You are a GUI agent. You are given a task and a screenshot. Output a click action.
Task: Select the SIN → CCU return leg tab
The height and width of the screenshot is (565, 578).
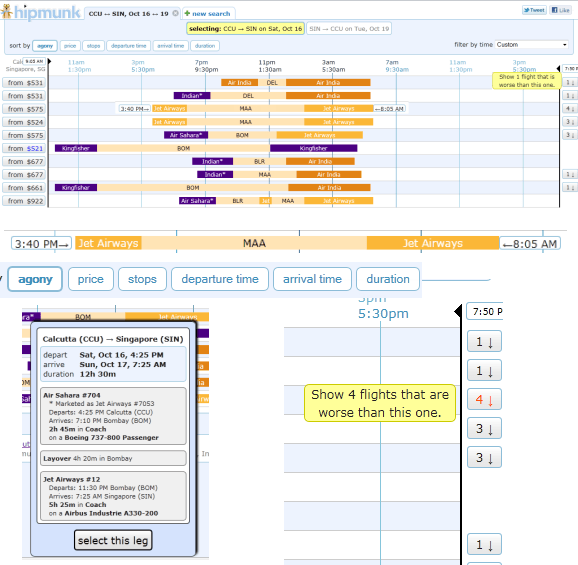point(349,28)
